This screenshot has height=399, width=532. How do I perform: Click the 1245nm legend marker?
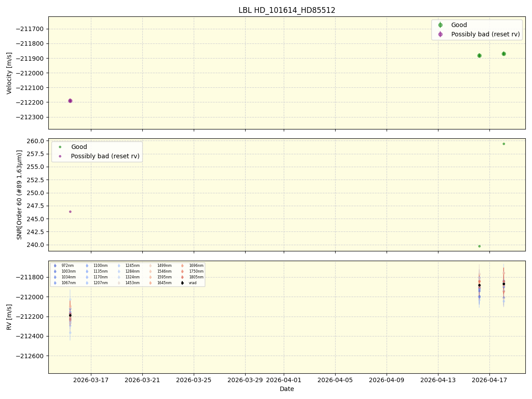119,266
